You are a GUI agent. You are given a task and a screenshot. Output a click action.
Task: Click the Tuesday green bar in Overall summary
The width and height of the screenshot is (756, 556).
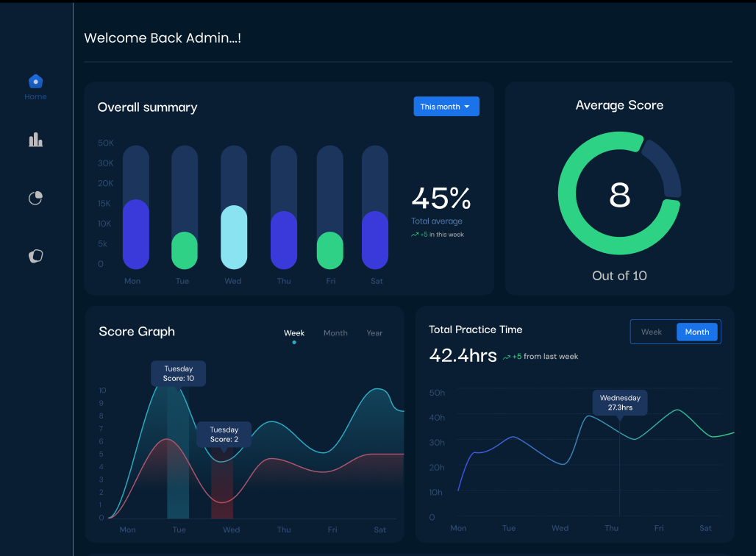pos(185,251)
